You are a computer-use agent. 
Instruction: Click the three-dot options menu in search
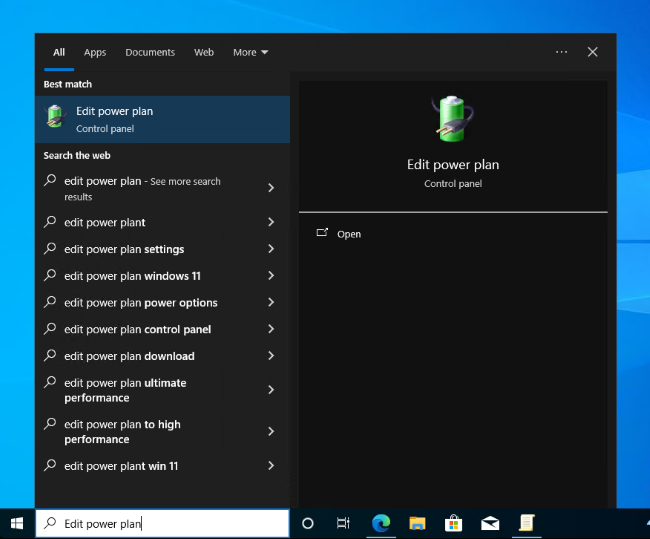pyautogui.click(x=561, y=52)
